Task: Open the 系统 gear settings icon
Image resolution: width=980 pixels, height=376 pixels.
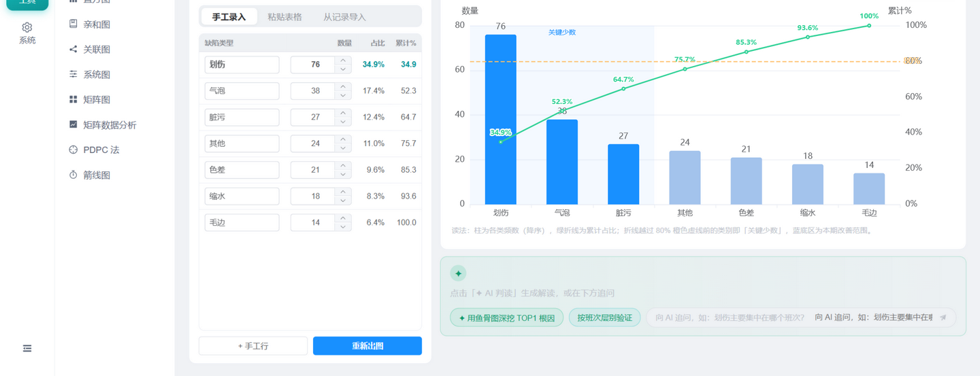Action: 27,28
